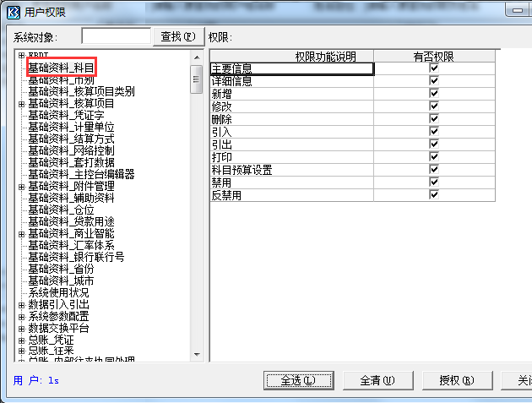Click the Kingdee K3 title bar icon

14,12
